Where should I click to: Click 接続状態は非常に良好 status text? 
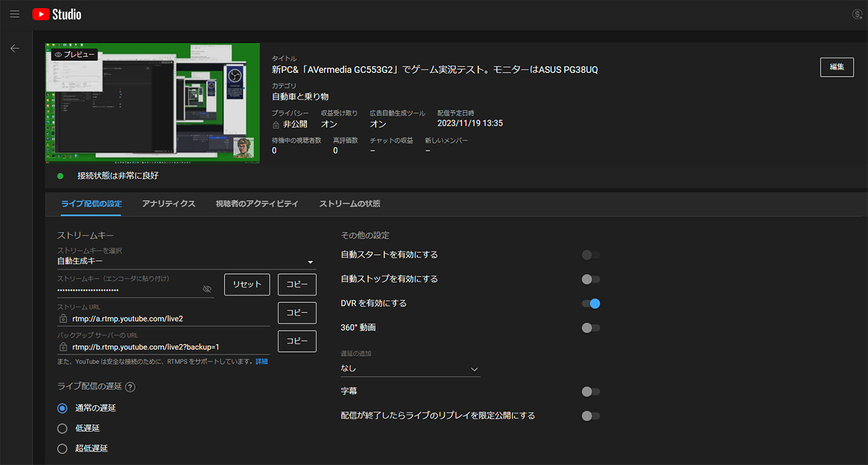(118, 176)
